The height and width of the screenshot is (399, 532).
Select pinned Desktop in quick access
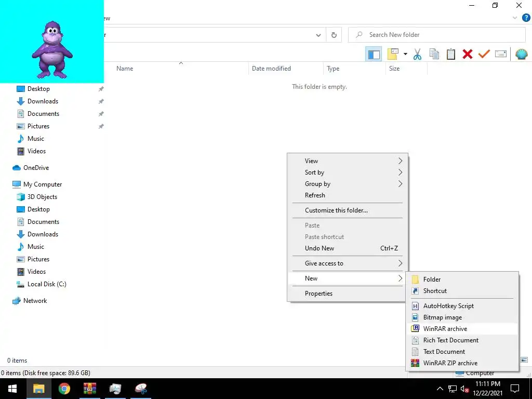[38, 89]
